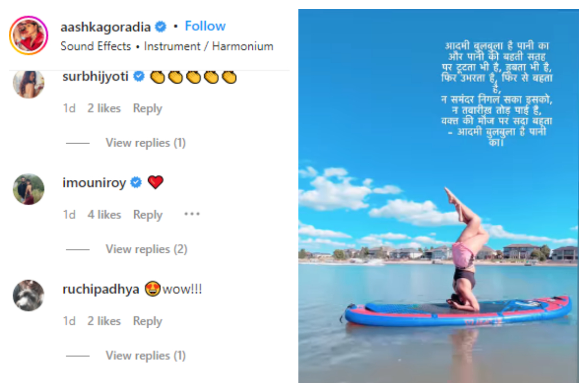Reply to ruchipadhya's comment

click(x=147, y=321)
